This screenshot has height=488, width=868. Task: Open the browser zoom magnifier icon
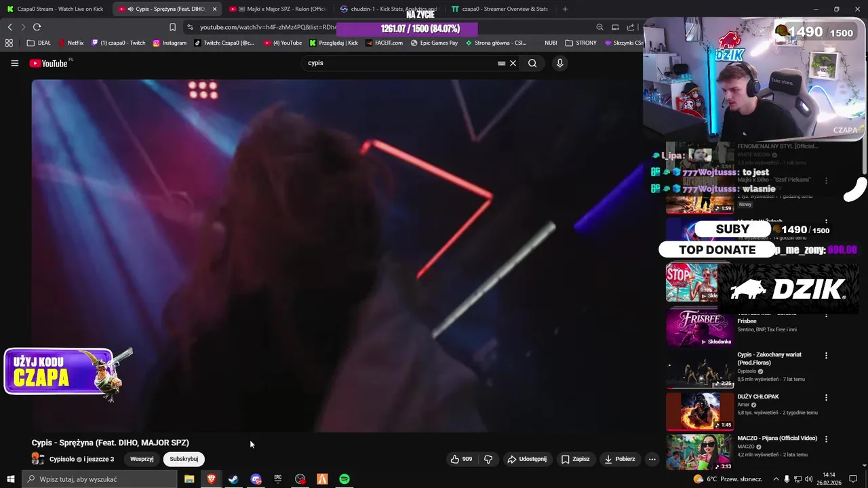pyautogui.click(x=599, y=27)
